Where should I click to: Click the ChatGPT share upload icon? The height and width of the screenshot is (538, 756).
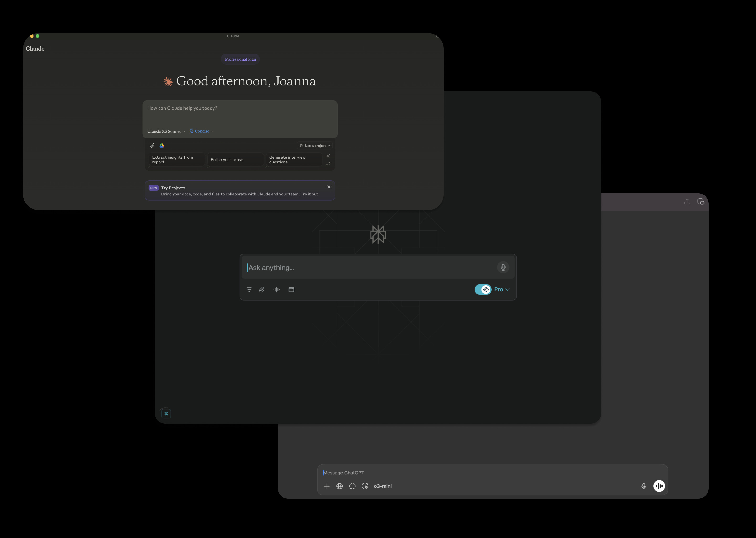(687, 201)
